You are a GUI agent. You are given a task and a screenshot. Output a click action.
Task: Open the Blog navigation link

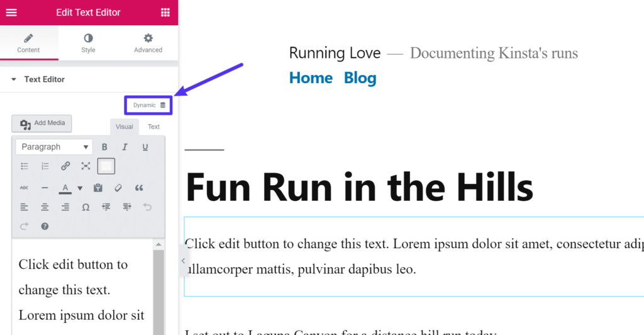(x=360, y=78)
